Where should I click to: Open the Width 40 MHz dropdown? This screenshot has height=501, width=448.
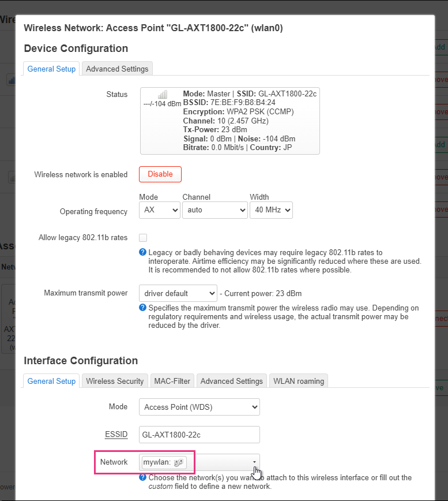point(271,210)
